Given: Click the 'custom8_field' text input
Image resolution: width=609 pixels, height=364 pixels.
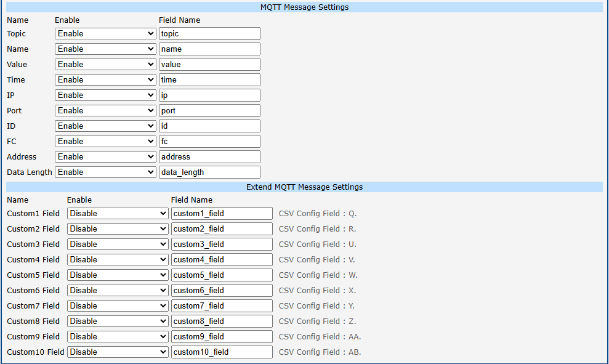Looking at the screenshot, I should pos(222,322).
